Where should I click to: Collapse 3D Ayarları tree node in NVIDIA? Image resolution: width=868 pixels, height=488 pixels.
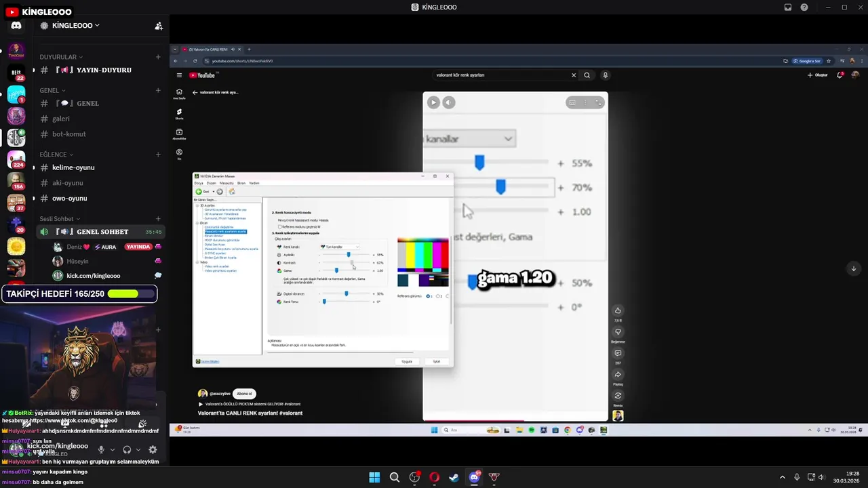[198, 205]
